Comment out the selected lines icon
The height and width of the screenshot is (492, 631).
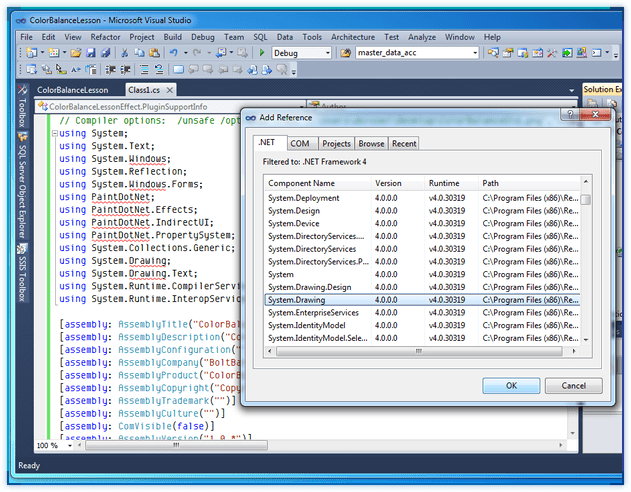[144, 70]
